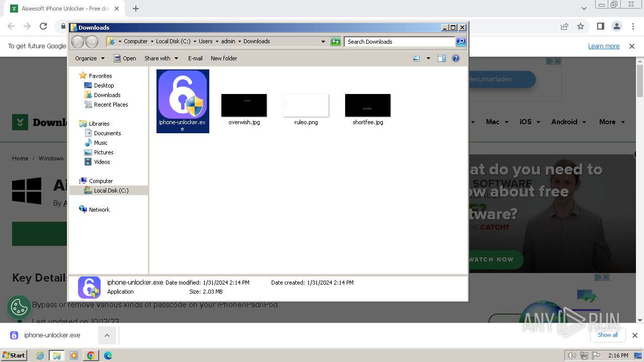
Task: Refresh the Downloads folder view
Action: (x=336, y=42)
